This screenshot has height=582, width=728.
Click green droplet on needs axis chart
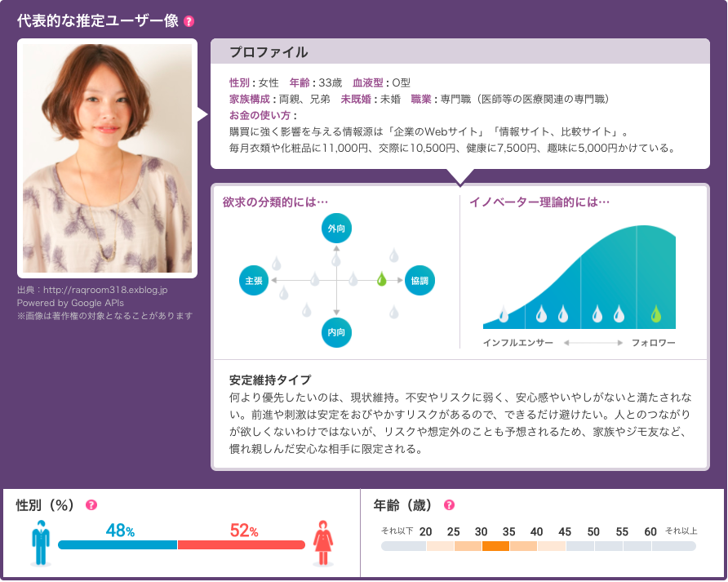pos(381,278)
